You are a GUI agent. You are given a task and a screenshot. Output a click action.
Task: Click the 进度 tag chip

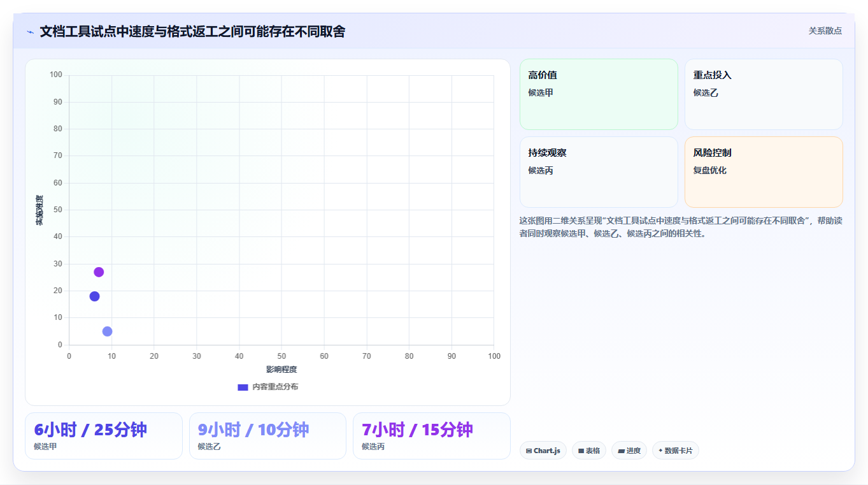point(629,451)
